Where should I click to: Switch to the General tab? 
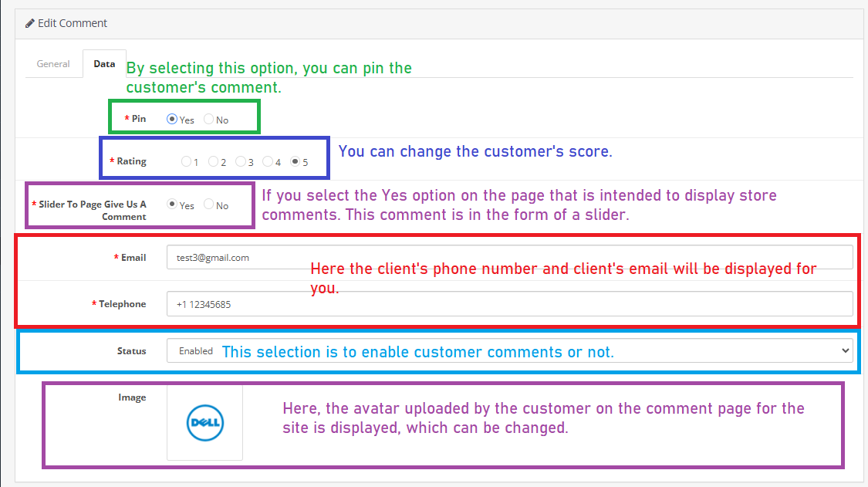[53, 64]
